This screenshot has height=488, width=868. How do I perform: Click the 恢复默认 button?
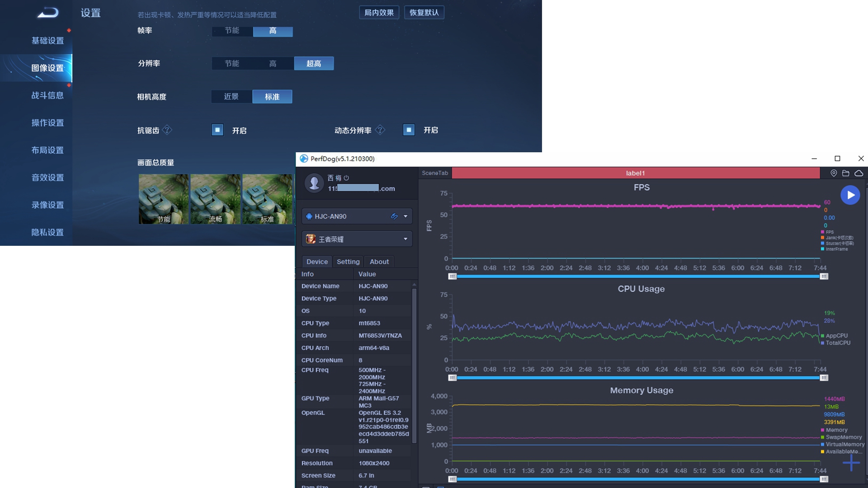(424, 13)
